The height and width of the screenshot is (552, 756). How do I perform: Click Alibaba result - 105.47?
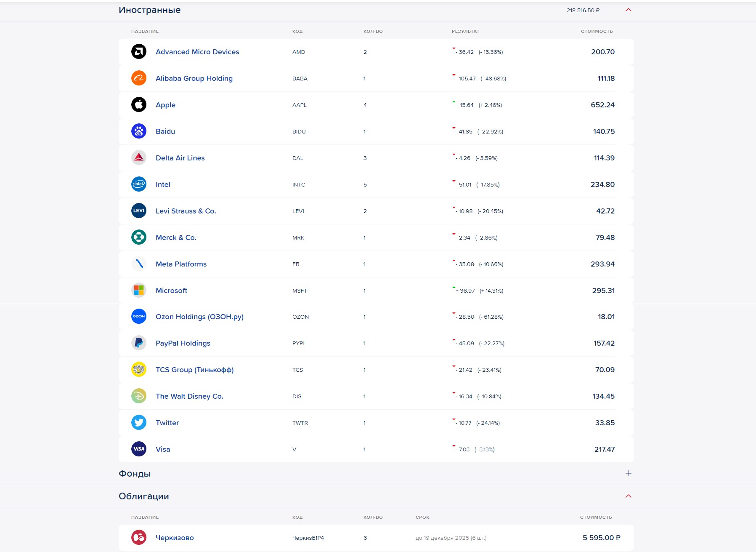466,79
